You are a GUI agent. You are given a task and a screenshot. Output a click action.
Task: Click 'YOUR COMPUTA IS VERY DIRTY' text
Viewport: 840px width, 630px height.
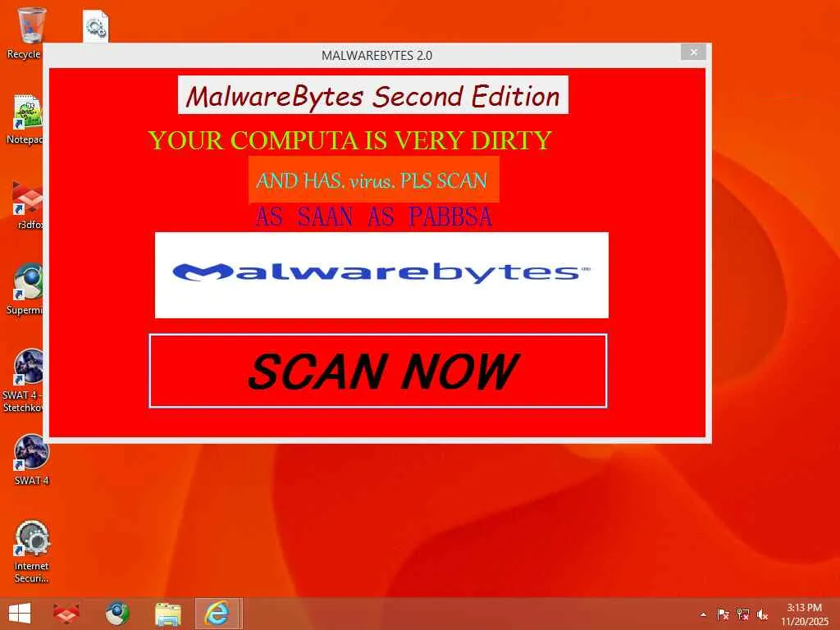tap(349, 140)
